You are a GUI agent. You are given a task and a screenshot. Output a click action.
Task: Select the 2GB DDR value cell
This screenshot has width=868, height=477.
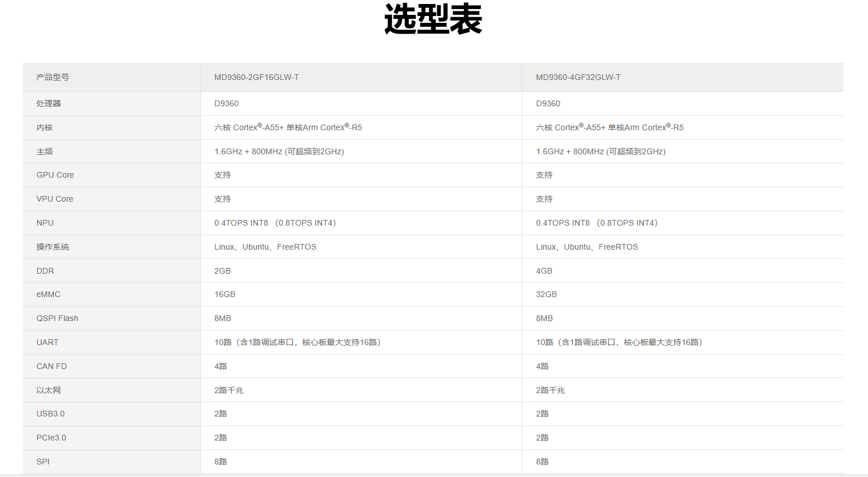[223, 271]
